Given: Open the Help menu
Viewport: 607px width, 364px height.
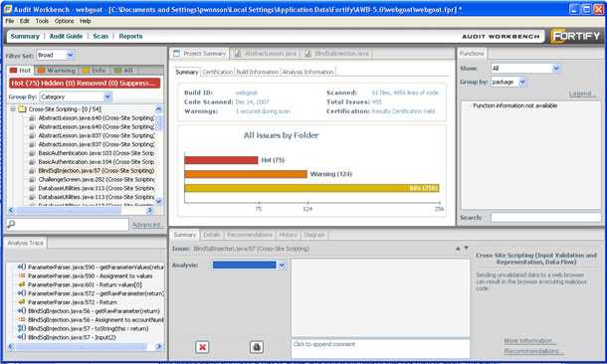Looking at the screenshot, I should (86, 21).
